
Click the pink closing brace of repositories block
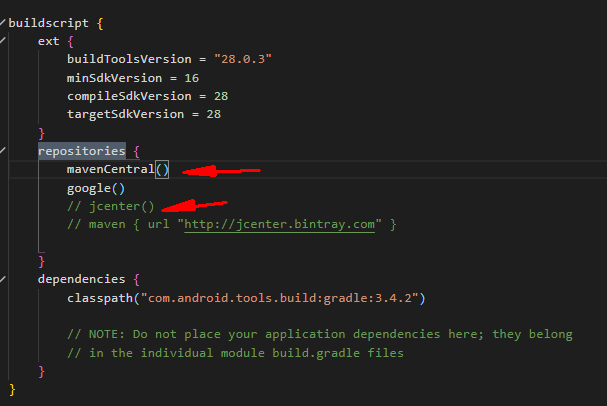[x=41, y=262]
